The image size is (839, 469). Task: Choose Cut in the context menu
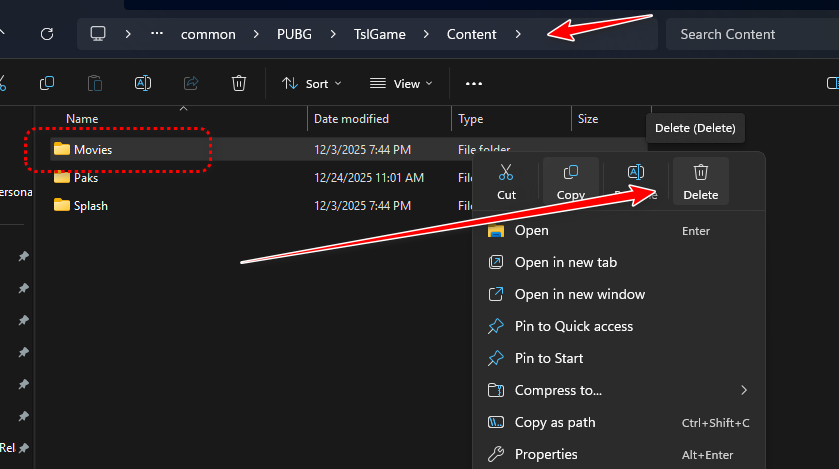coord(506,182)
